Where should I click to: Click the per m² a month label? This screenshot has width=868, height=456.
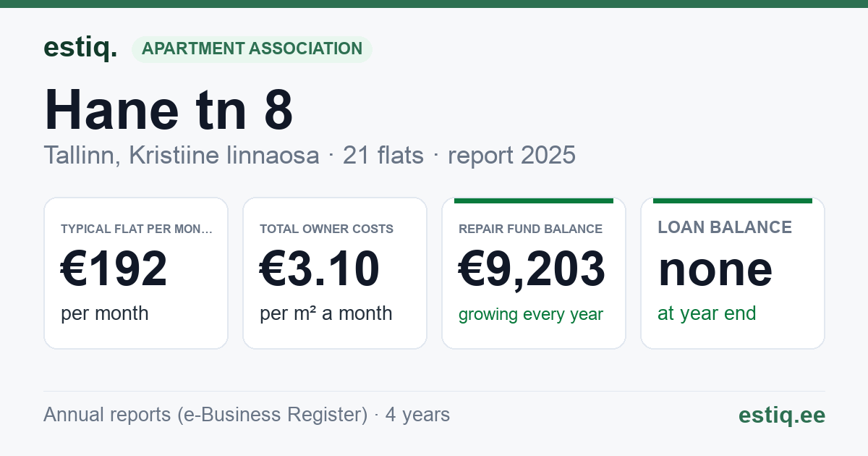(326, 313)
